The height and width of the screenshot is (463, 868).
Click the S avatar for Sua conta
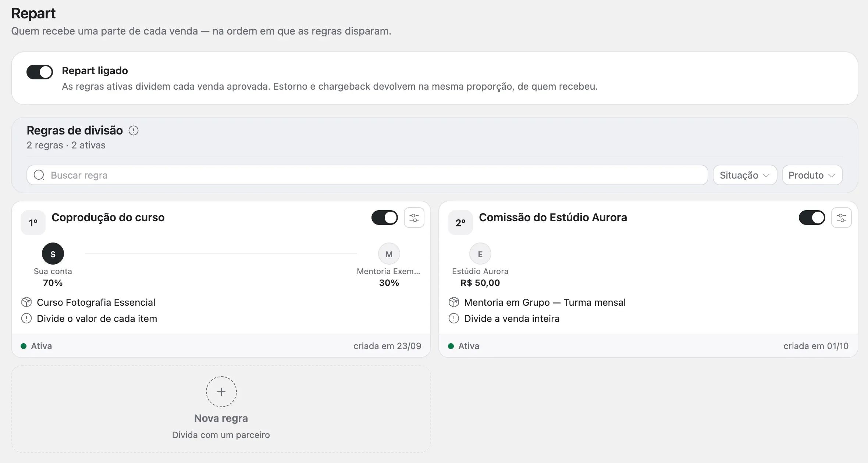point(53,254)
